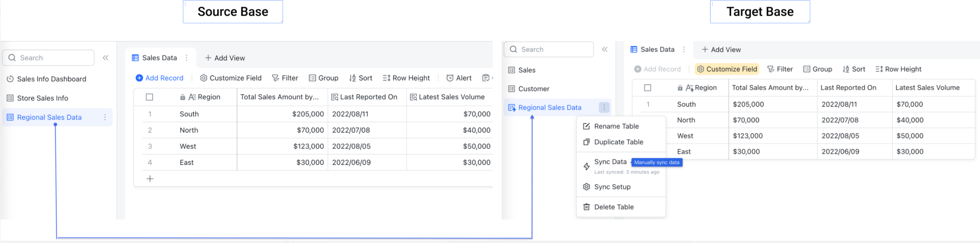
Task: Click the Customize Field gear icon in source base
Action: point(203,78)
